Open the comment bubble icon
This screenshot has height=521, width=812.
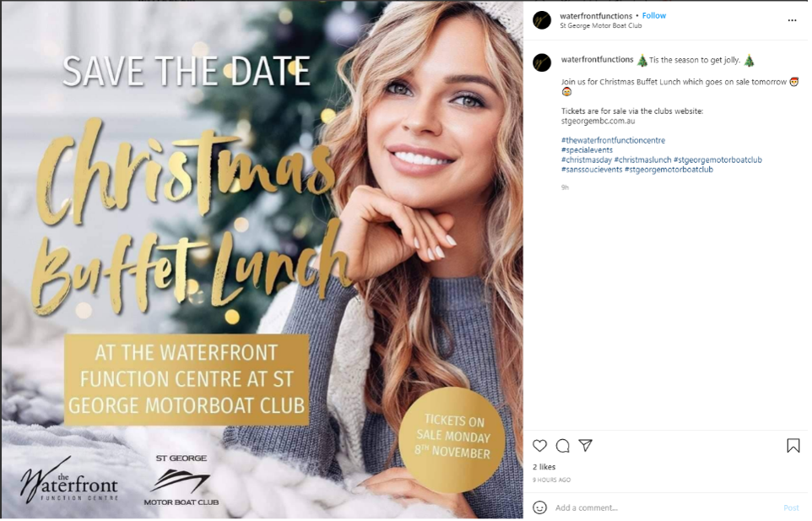(x=562, y=446)
